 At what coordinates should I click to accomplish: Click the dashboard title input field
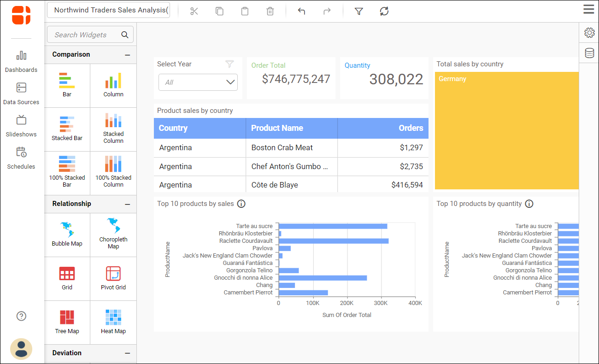pos(108,9)
